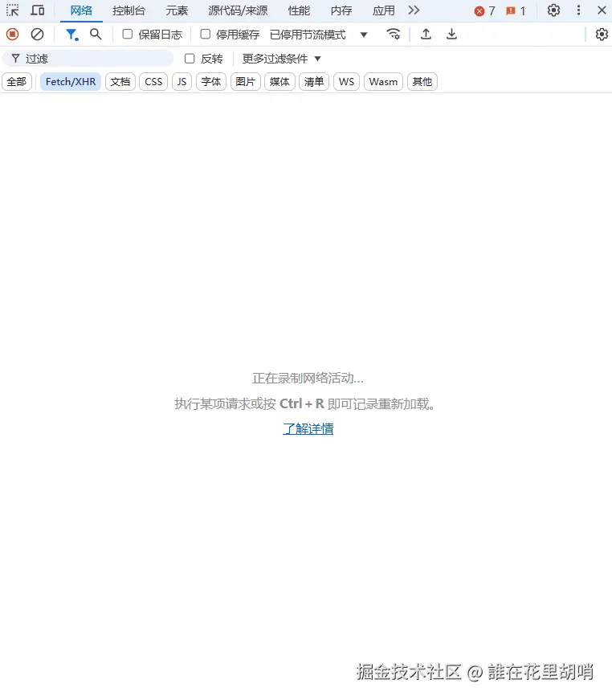
Task: Enable the 停用缓存 checkbox
Action: coord(205,34)
